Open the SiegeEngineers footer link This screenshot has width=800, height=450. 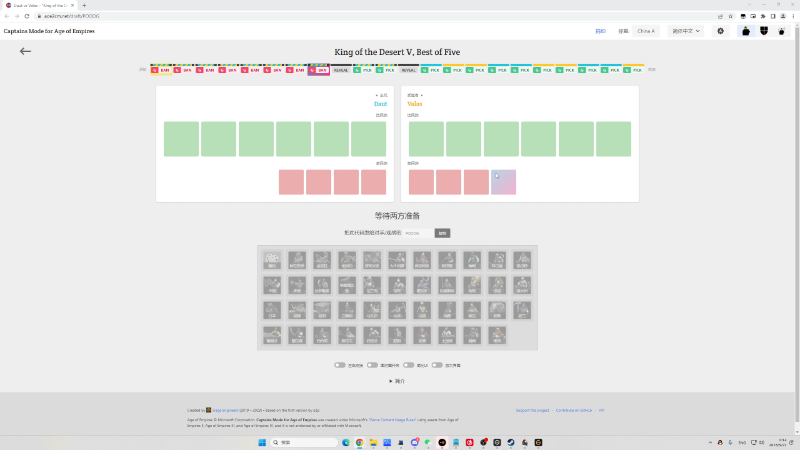225,410
